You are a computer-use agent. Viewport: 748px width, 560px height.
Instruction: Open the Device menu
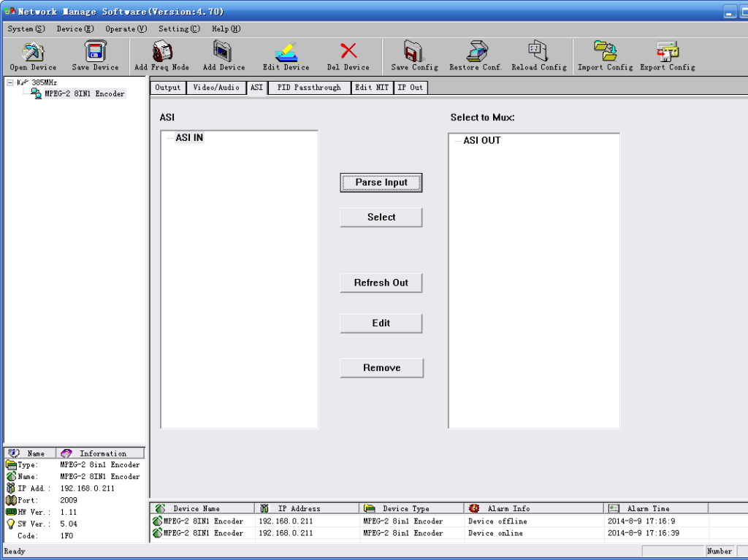[x=75, y=28]
